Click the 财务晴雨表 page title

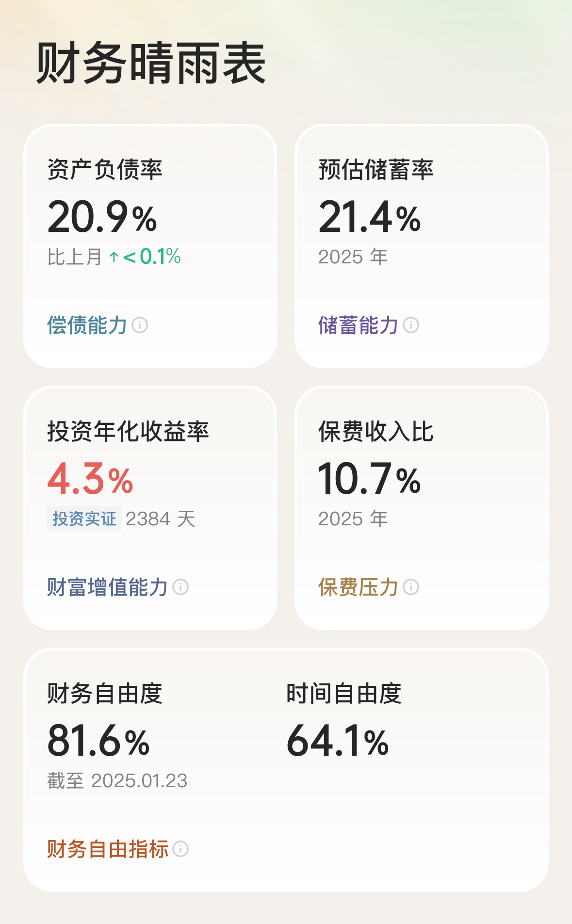click(151, 63)
